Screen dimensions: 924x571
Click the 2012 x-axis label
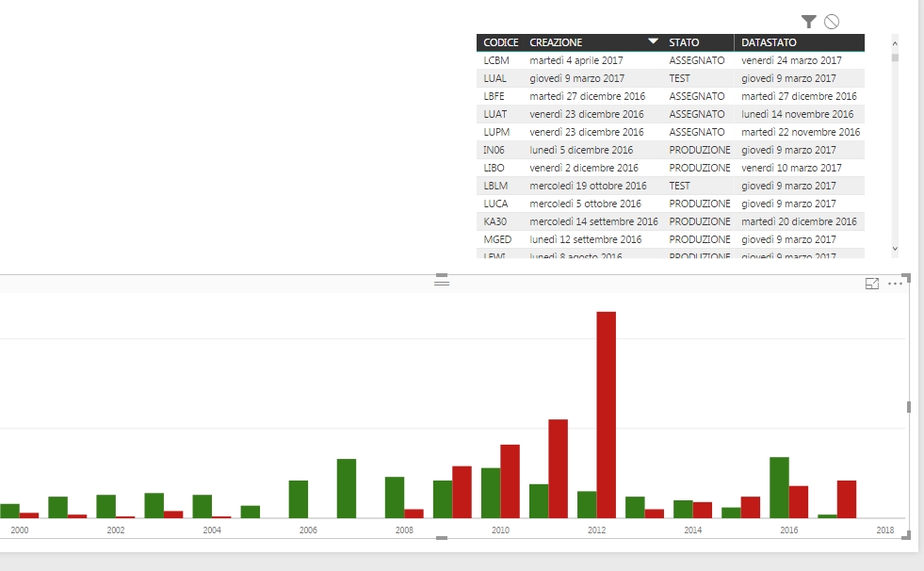click(x=596, y=530)
